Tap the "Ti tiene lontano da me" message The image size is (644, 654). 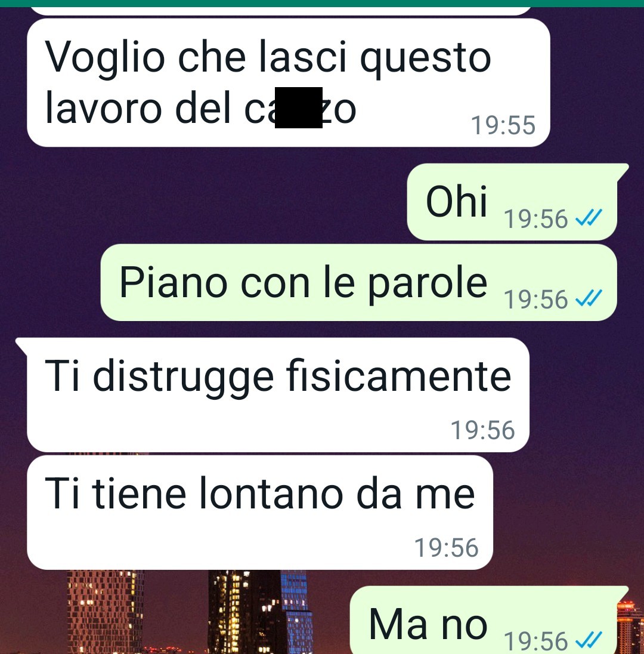(260, 513)
